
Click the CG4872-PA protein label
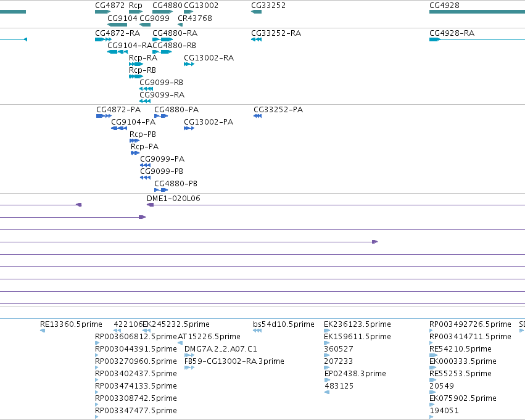point(118,110)
